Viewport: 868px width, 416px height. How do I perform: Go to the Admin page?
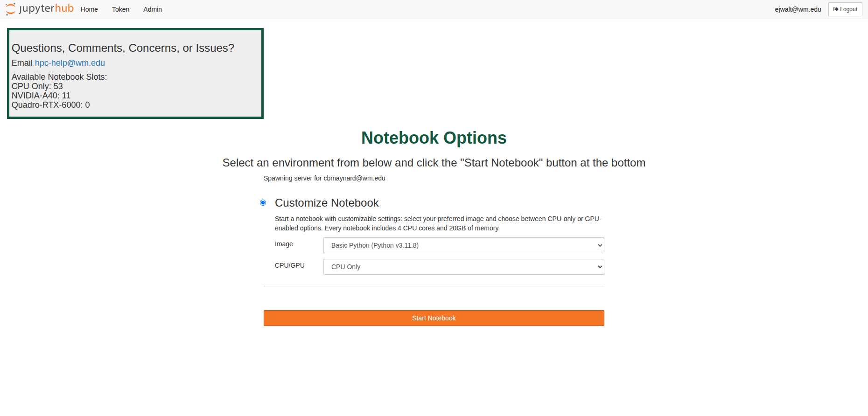click(153, 9)
